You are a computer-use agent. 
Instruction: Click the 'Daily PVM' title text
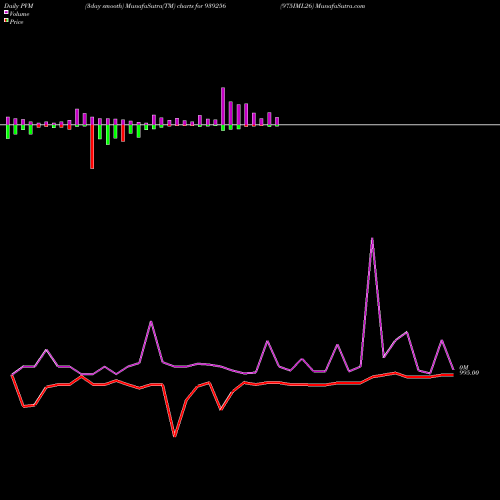[19, 6]
